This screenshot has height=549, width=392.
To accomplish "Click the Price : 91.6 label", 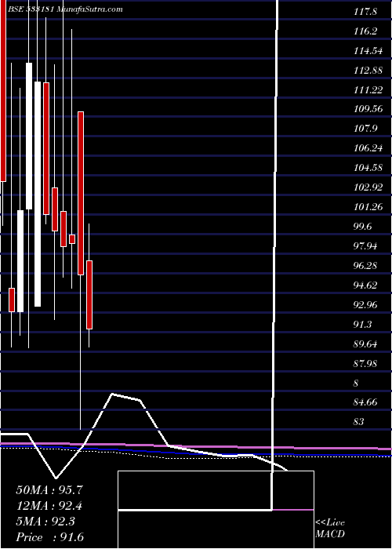I will point(49,537).
